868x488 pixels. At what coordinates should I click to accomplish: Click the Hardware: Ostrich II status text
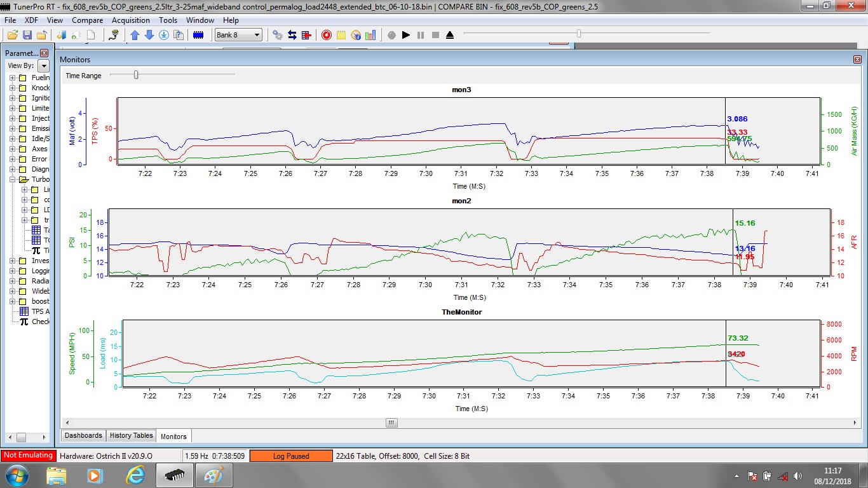click(106, 456)
